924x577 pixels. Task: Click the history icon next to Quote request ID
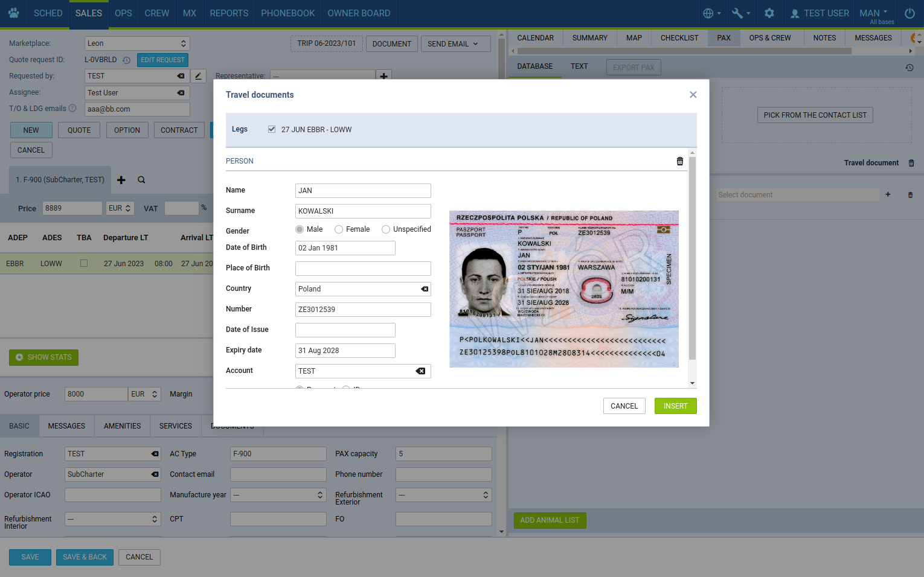(x=126, y=60)
